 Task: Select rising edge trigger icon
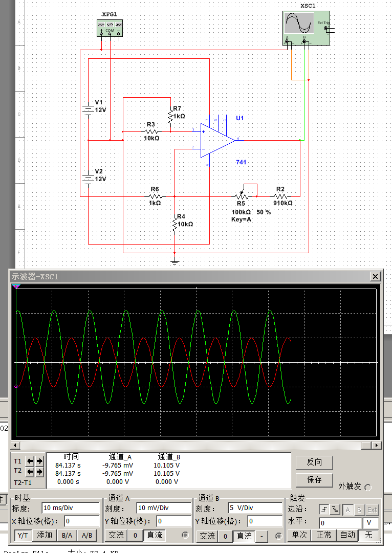[x=324, y=510]
